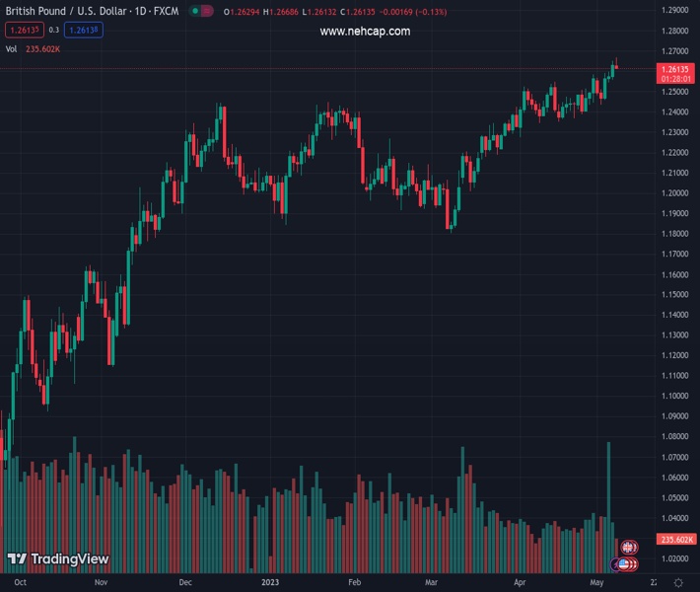700x592 pixels.
Task: Click the red sell price 1.26135 button
Action: pos(23,30)
